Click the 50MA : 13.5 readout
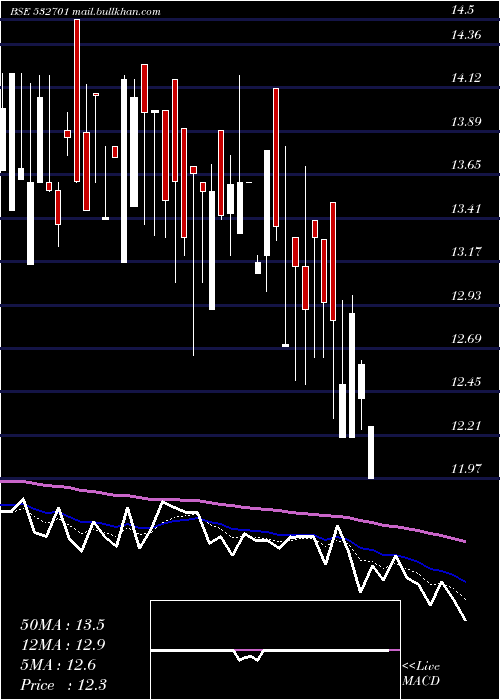 tap(62, 625)
